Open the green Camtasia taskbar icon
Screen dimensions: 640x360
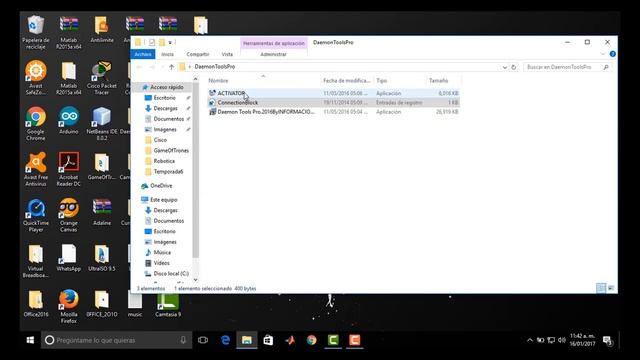(333, 340)
